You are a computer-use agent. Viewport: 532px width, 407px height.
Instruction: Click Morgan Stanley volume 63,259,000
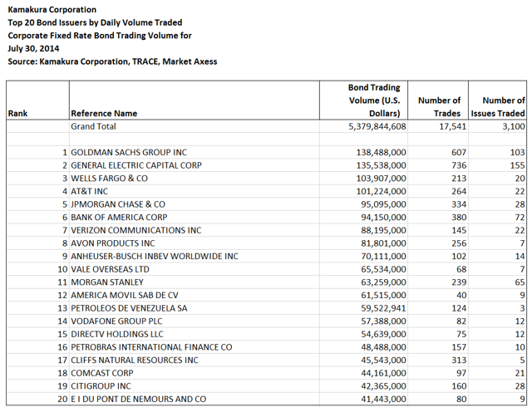383,282
